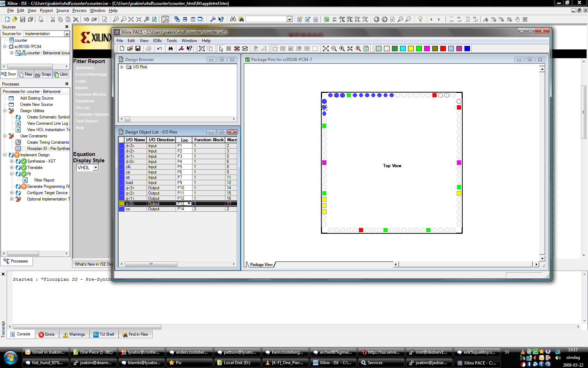This screenshot has height=368, width=588.
Task: Click PACE clear-constraint red X icon
Action: [237, 49]
